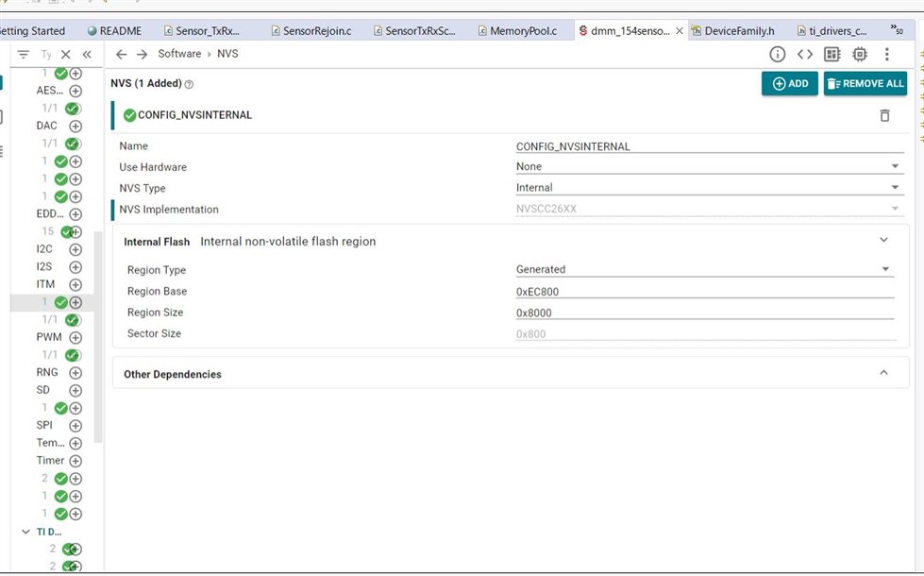Click the ADD button
The height and width of the screenshot is (576, 924).
[x=790, y=83]
